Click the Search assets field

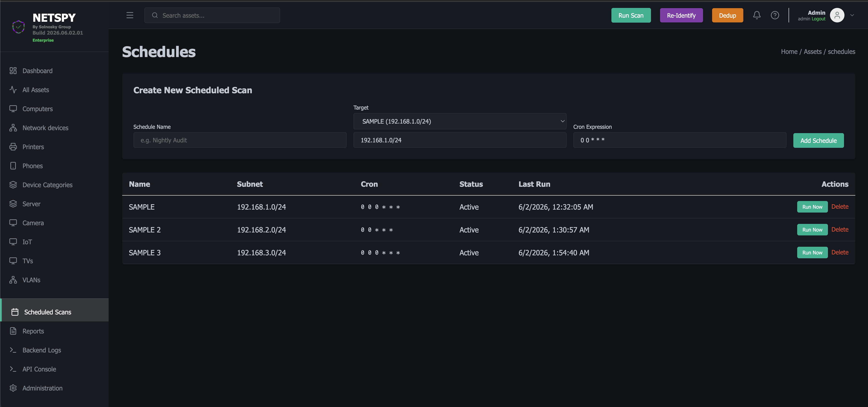click(212, 15)
